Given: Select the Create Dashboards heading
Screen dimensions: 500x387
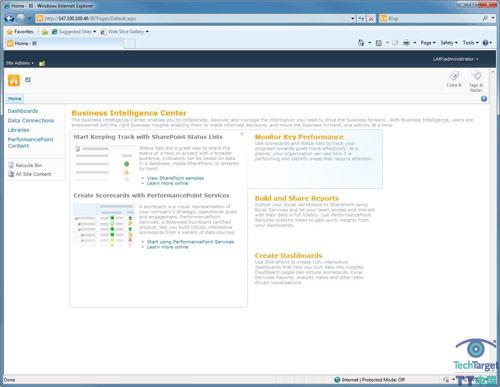Looking at the screenshot, I should click(288, 256).
